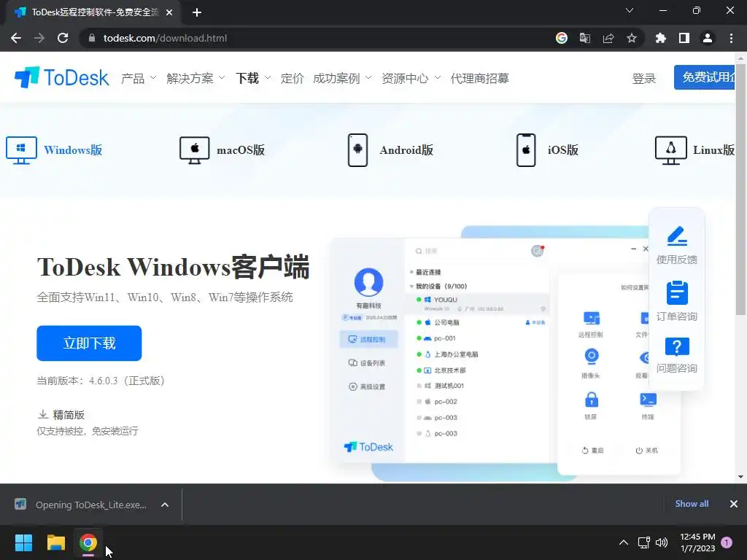Switch to the Android版 tab
This screenshot has width=747, height=560.
391,150
